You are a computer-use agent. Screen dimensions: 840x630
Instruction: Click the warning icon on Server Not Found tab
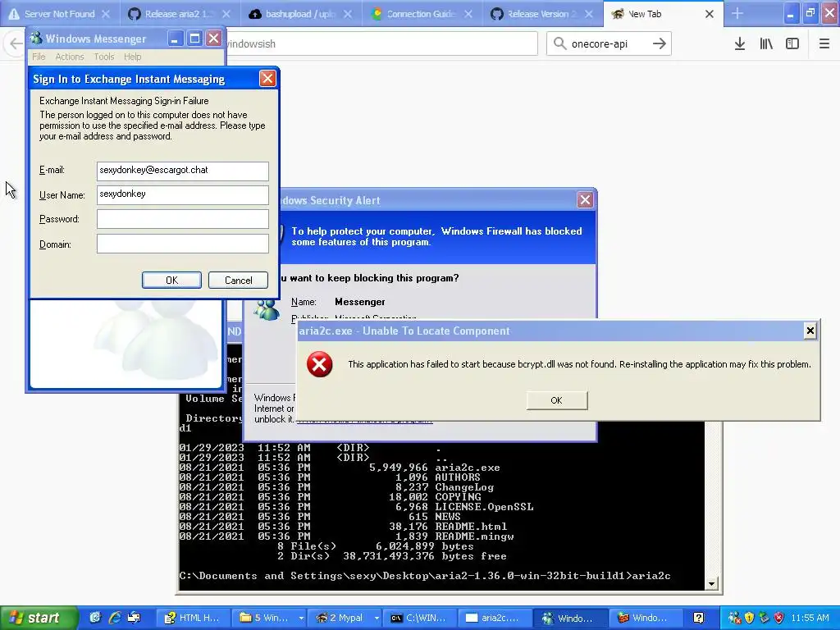pos(14,14)
